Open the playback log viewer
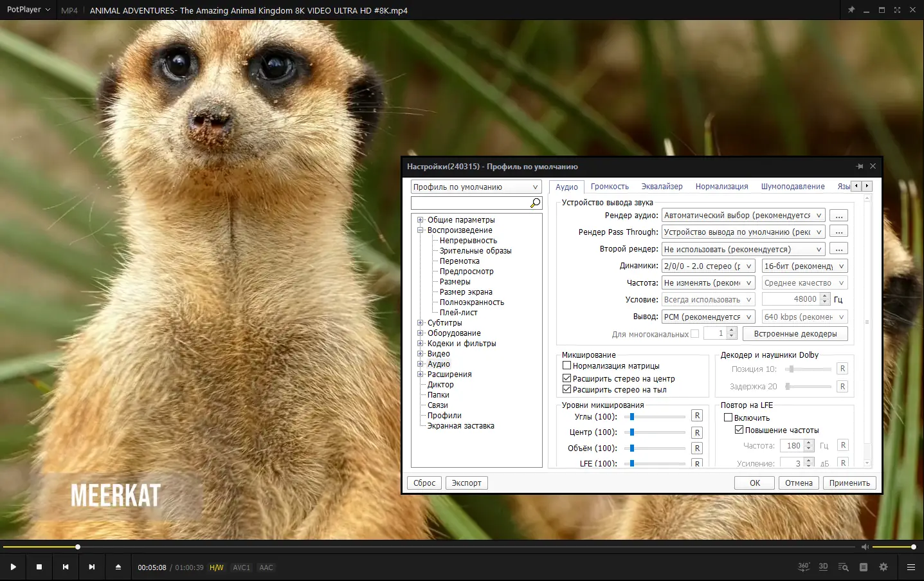Screen dimensions: 924x581 coord(863,567)
